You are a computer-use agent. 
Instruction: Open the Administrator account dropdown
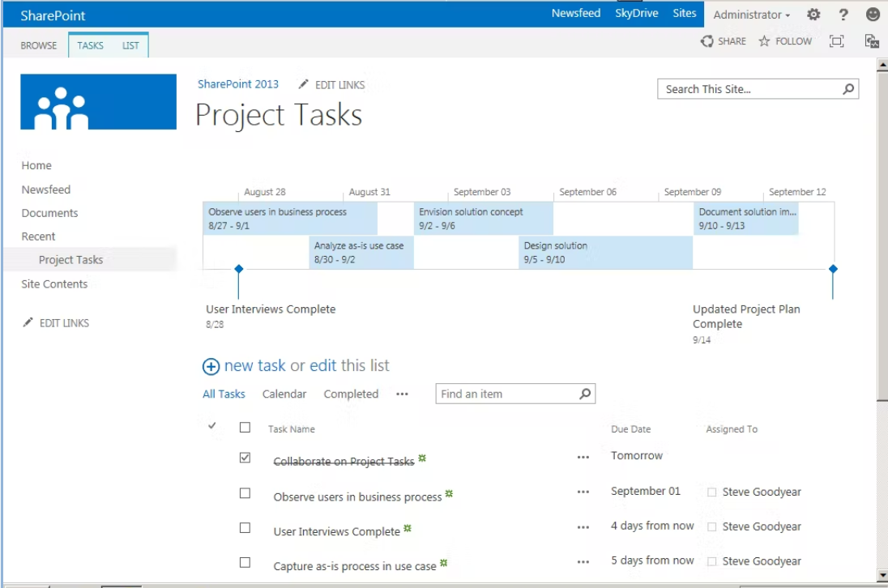click(752, 15)
